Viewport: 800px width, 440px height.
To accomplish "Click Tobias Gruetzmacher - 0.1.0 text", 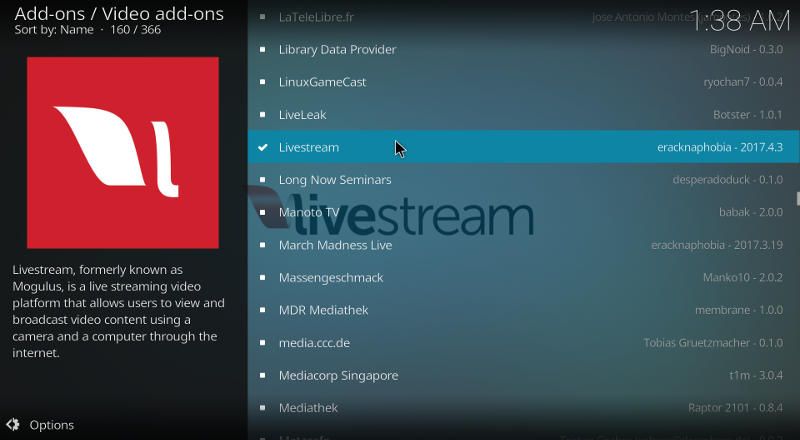I will pyautogui.click(x=713, y=343).
